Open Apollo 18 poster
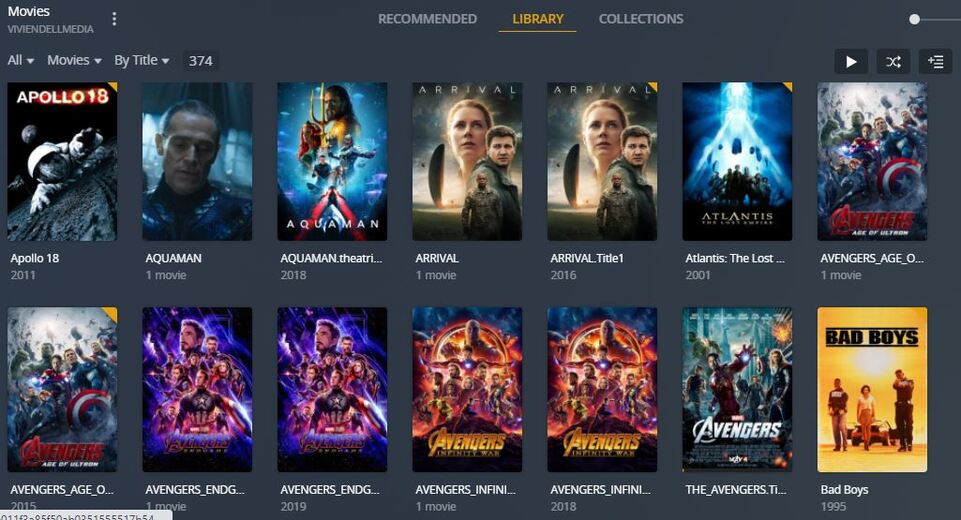Screen dimensions: 961x520 point(62,161)
